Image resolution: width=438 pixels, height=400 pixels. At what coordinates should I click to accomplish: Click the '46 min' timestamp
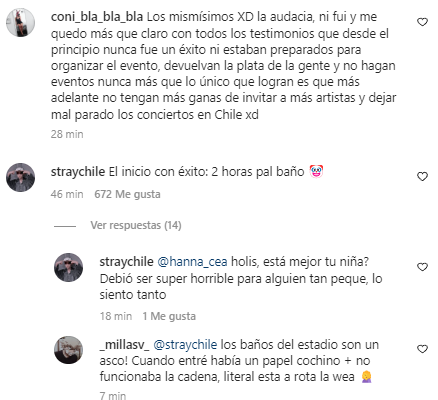tap(67, 194)
